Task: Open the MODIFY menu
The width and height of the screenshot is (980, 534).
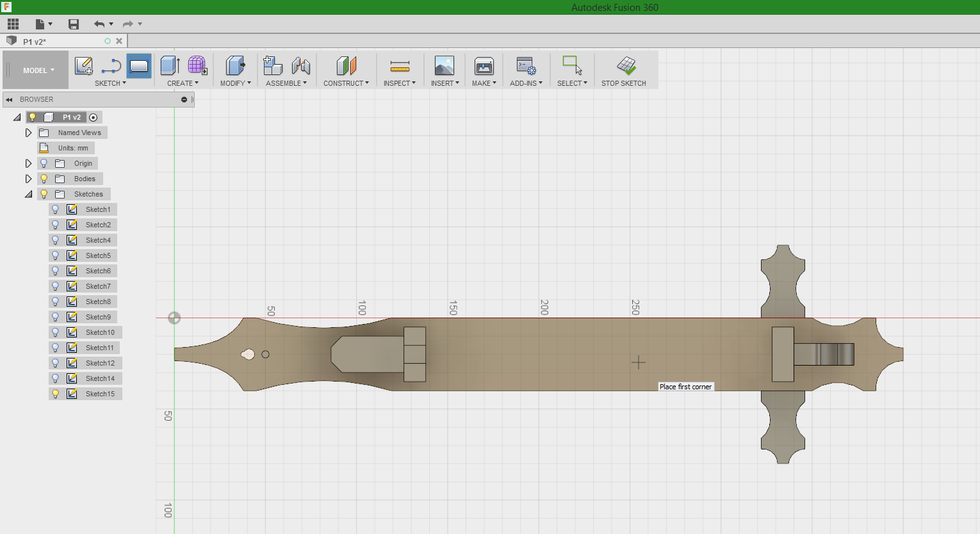Action: pyautogui.click(x=235, y=83)
